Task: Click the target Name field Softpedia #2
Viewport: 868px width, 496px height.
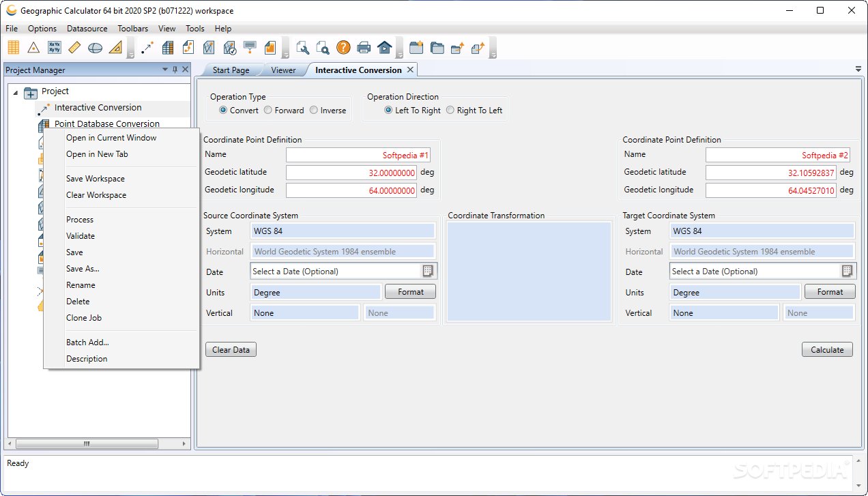Action: pos(778,155)
